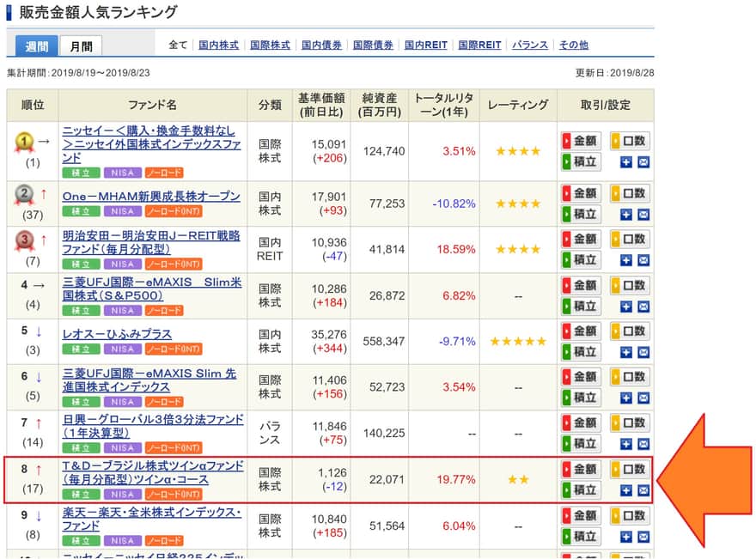The image size is (756, 559).
Task: Click envelope icon in レオス－ひふみプラス row
Action: click(x=643, y=352)
